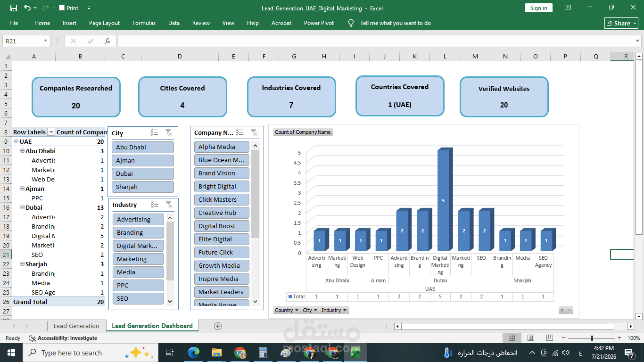Open the Page Layout ribbon tab
Screen dimensions: 644x362
coord(104,23)
